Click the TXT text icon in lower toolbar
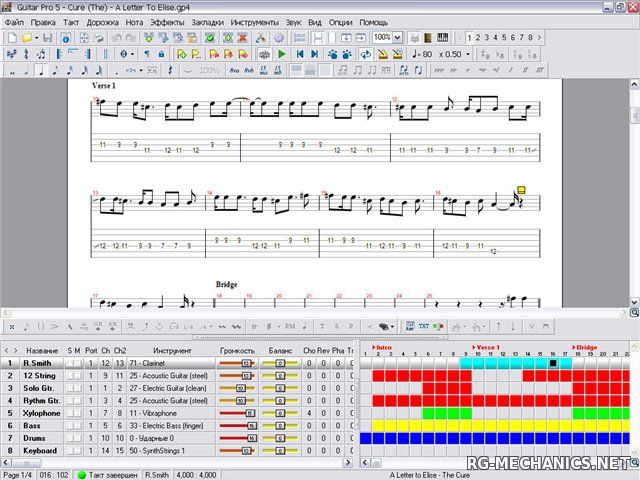Image resolution: width=640 pixels, height=480 pixels. [424, 326]
